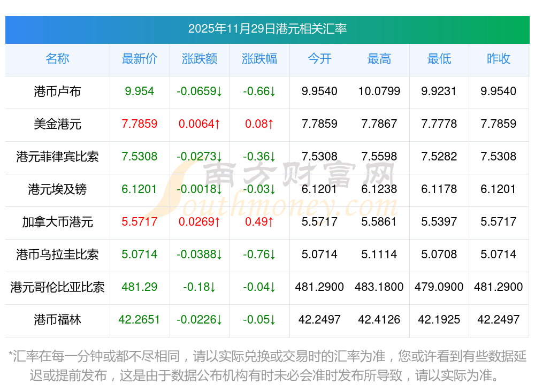Click the low value '5.5397'

click(439, 222)
